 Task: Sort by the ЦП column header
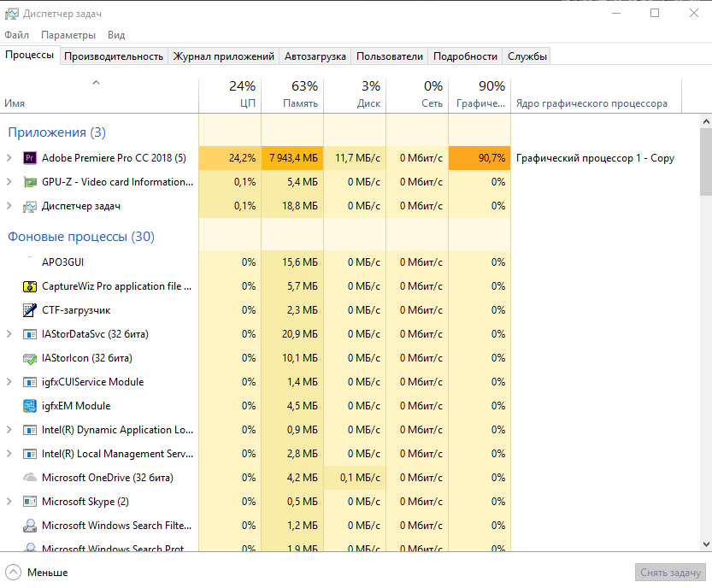click(x=230, y=95)
